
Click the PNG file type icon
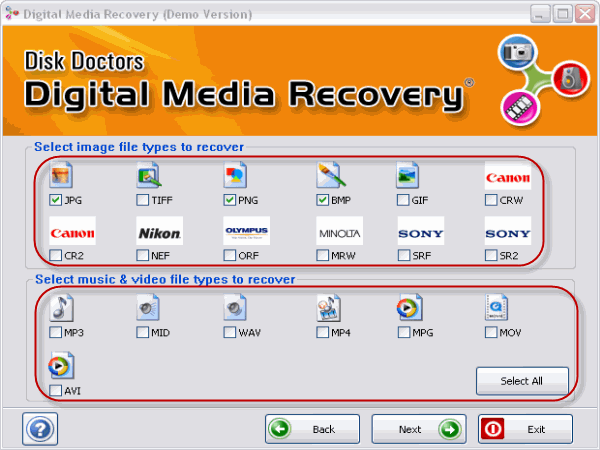235,175
